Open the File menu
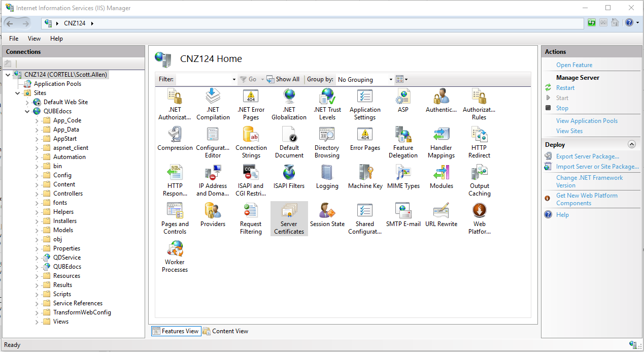The image size is (644, 352). click(x=14, y=39)
